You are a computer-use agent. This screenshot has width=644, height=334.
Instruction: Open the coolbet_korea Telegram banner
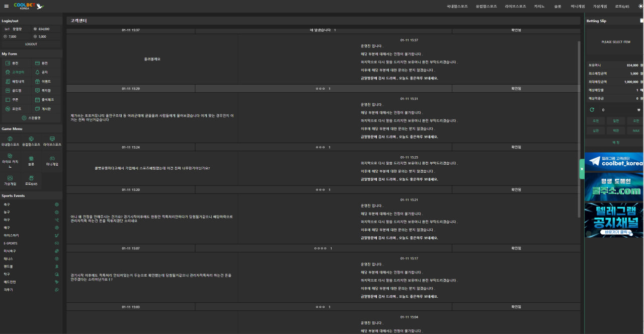[614, 162]
